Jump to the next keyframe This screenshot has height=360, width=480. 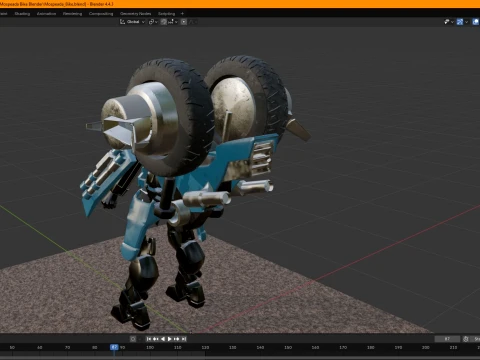pos(176,339)
